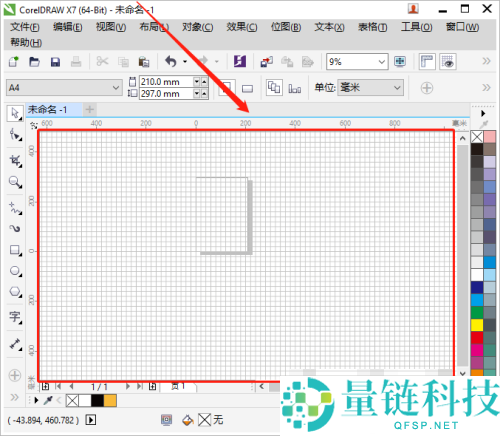Expand the 9% zoom level dropdown
This screenshot has width=500, height=436.
coord(381,62)
